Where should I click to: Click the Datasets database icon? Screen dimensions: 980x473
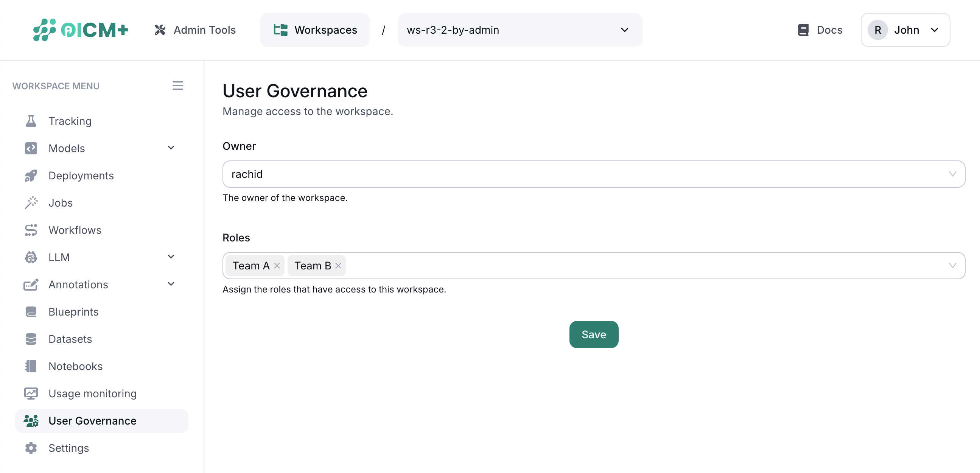point(31,339)
